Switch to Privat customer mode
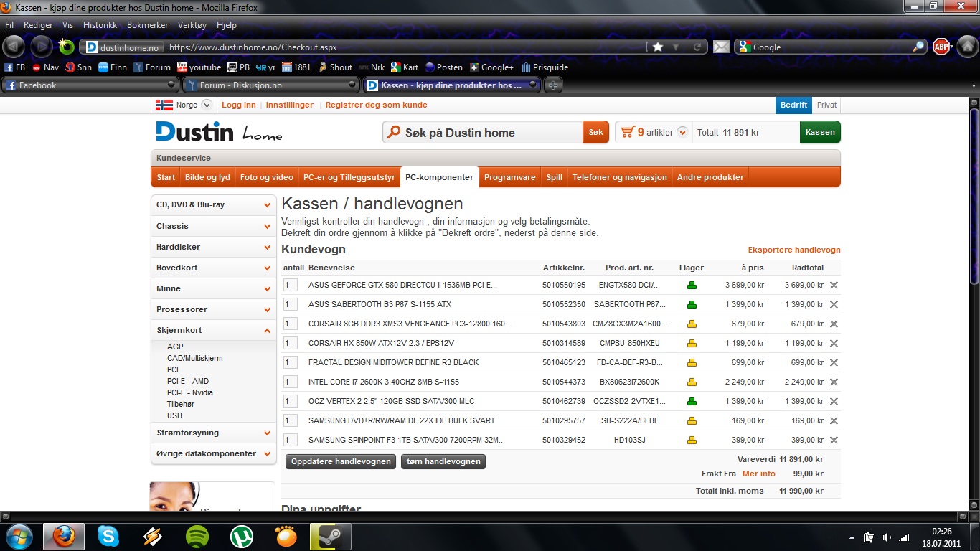The width and height of the screenshot is (980, 551). click(x=826, y=105)
